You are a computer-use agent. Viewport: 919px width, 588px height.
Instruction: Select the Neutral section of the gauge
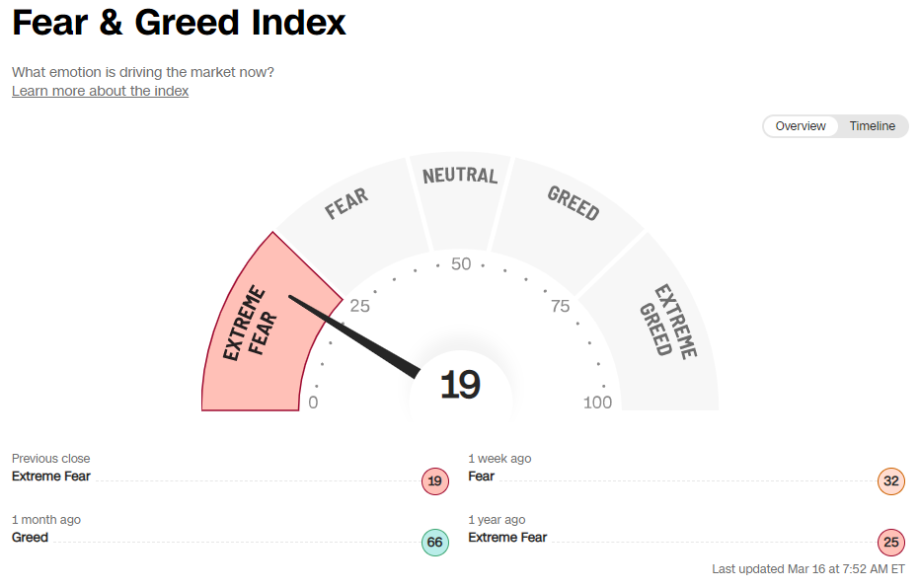pyautogui.click(x=459, y=178)
